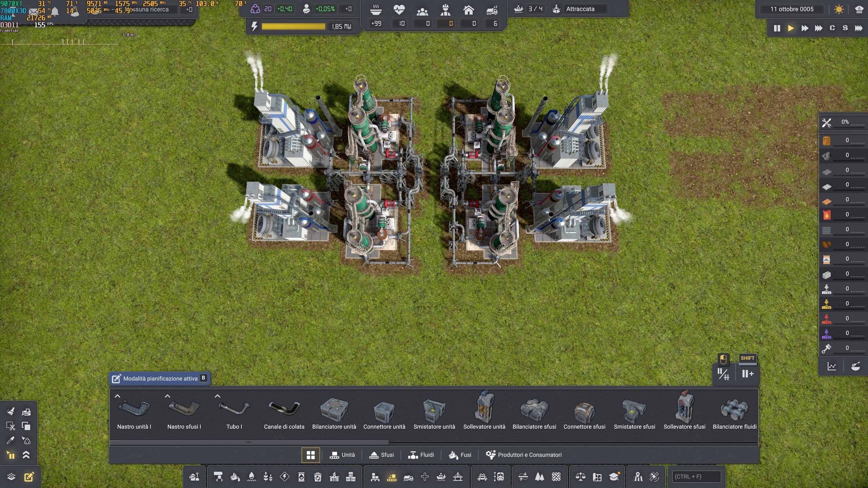Choose the upgrade double-chevron tool
The image size is (868, 488).
(26, 455)
